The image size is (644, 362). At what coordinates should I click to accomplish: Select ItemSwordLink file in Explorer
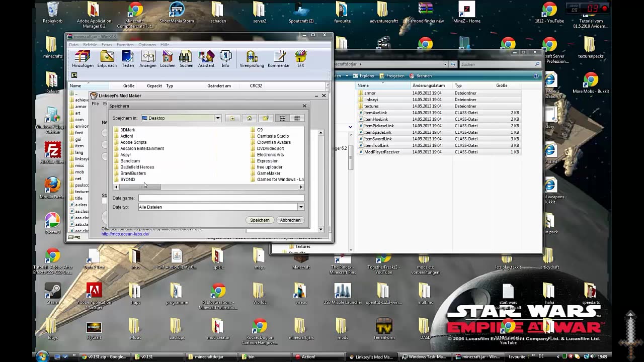pyautogui.click(x=378, y=139)
